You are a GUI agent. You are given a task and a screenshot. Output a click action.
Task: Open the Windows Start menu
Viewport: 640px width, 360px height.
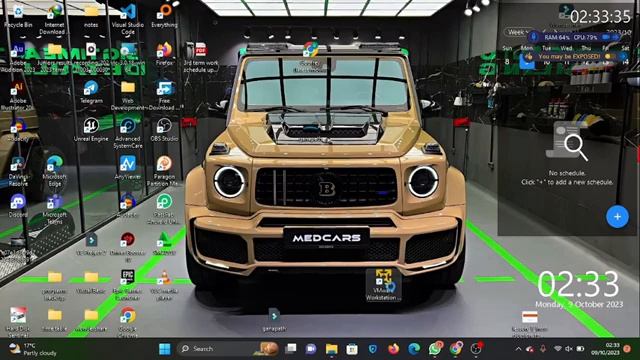point(165,349)
